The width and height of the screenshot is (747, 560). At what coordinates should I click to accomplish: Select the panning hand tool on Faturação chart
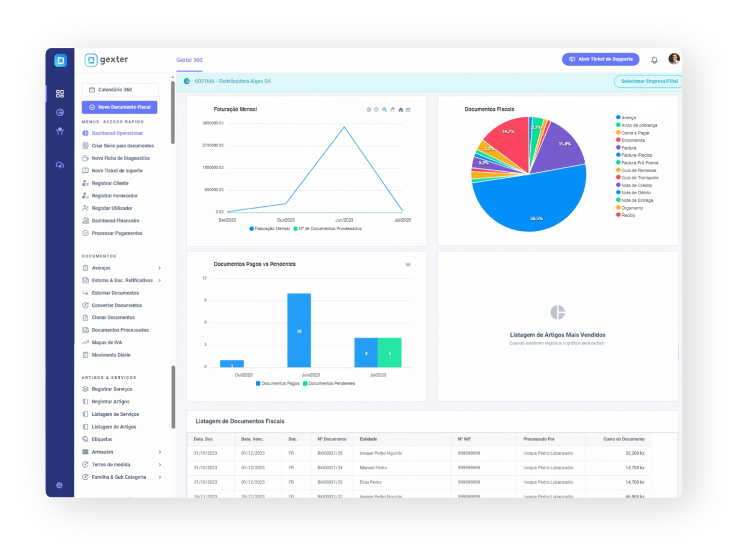point(392,109)
